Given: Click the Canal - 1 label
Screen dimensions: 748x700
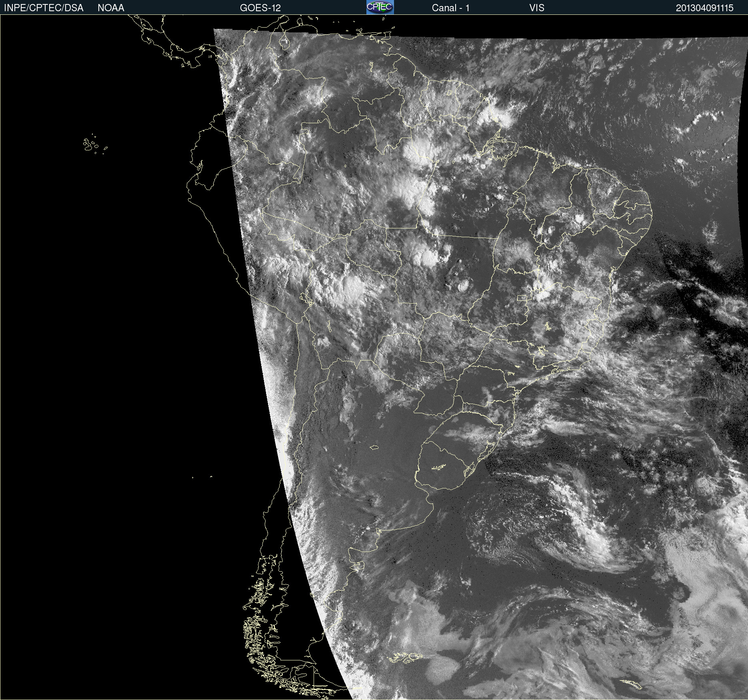Looking at the screenshot, I should coord(451,8).
